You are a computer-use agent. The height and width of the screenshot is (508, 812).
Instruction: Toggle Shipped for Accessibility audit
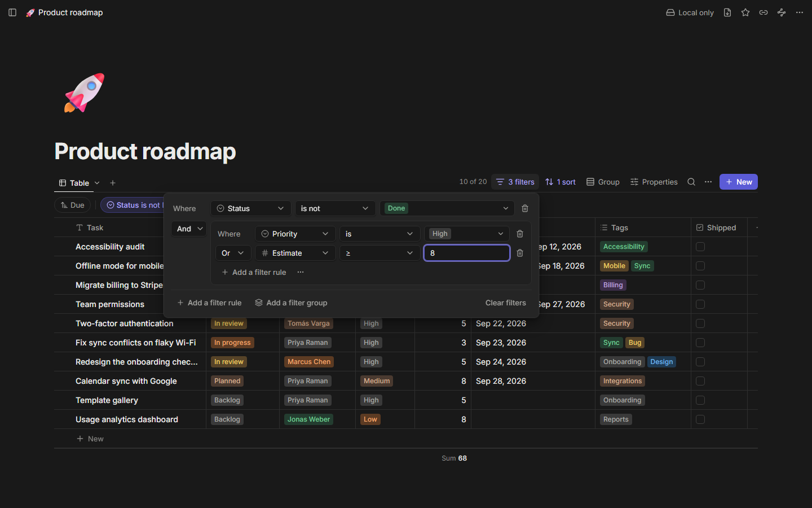pyautogui.click(x=700, y=247)
